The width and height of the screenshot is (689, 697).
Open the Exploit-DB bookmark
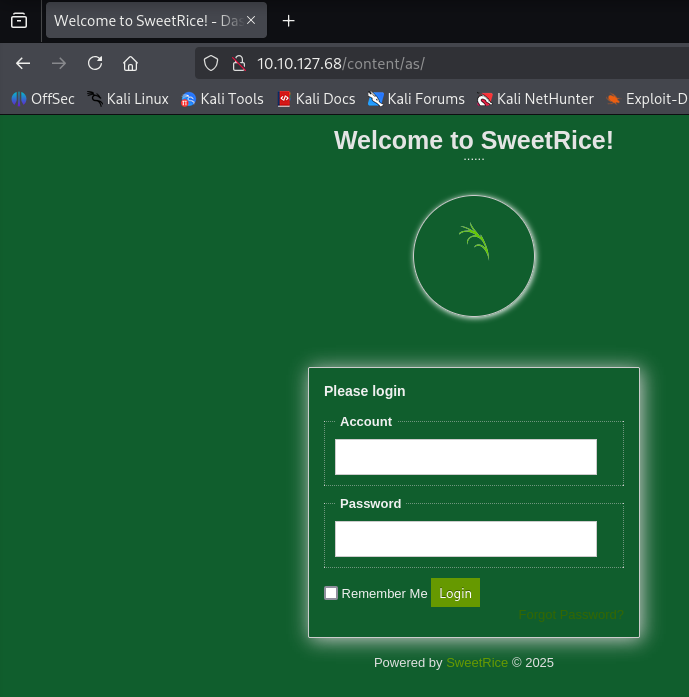point(647,99)
